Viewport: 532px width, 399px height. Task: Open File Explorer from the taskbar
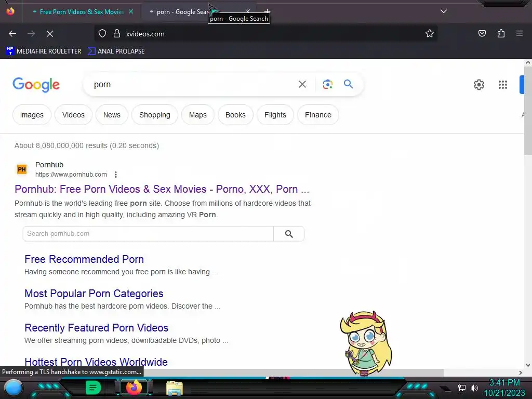[175, 388]
